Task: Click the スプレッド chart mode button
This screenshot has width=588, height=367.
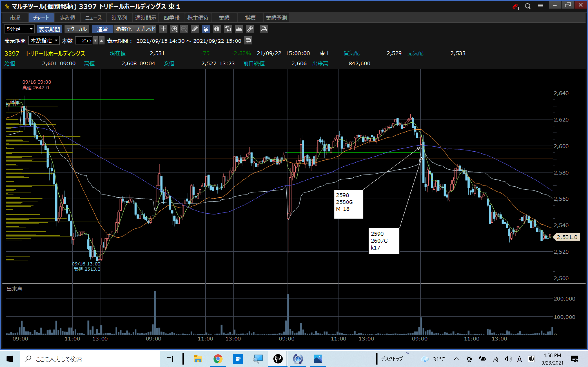Action: click(x=145, y=29)
